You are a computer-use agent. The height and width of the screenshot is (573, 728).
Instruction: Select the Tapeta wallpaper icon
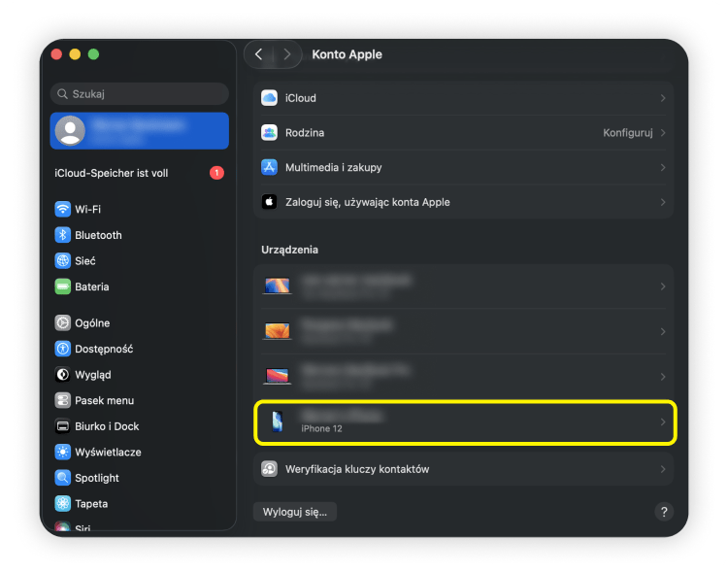[x=63, y=504]
